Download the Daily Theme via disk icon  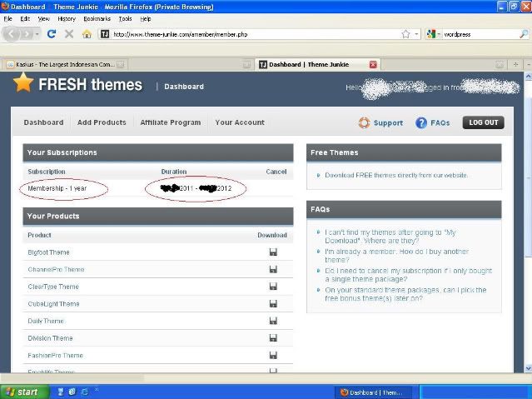click(273, 321)
